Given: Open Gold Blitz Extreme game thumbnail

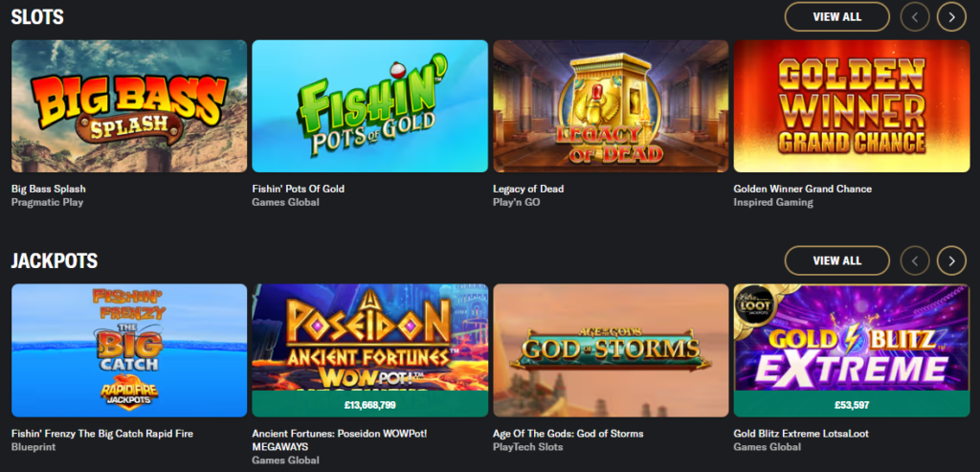Looking at the screenshot, I should point(852,338).
